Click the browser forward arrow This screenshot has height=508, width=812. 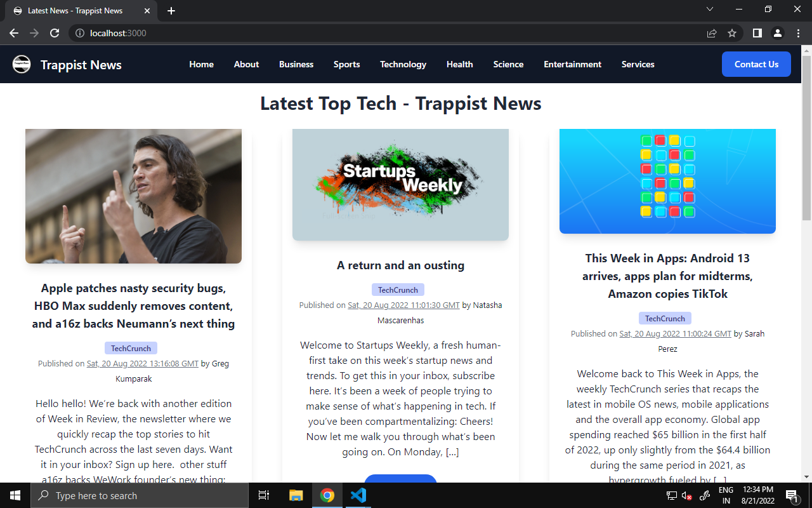click(x=34, y=33)
